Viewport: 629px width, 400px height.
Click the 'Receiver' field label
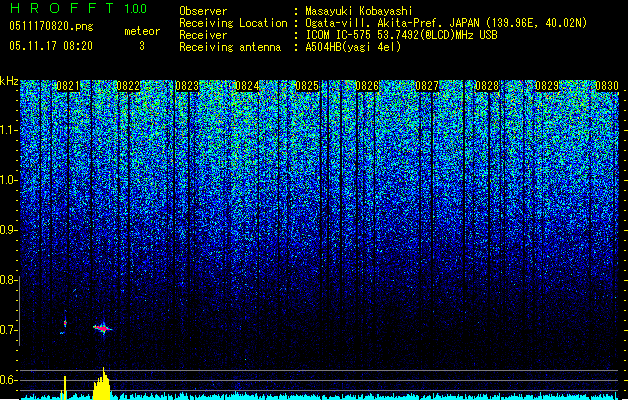(203, 35)
